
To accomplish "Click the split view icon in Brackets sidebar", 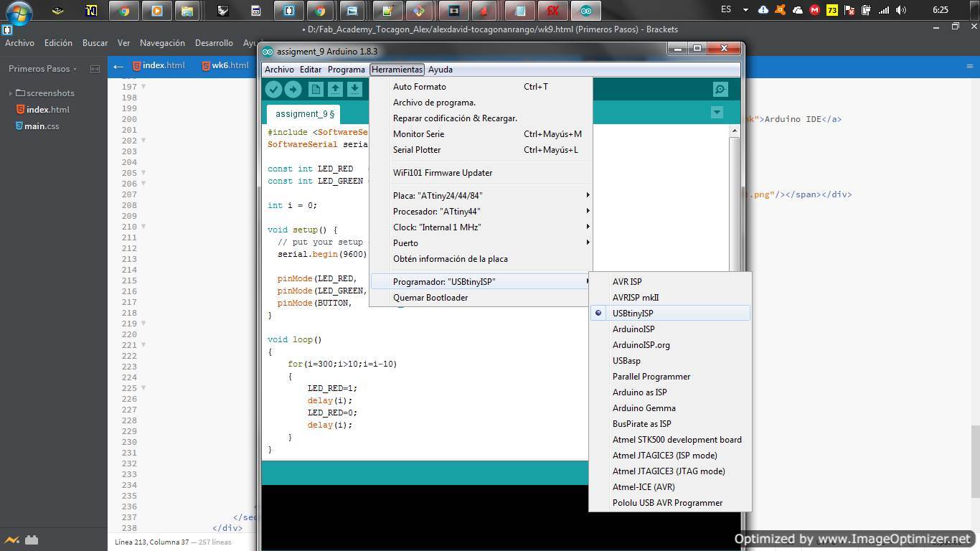I will (x=95, y=69).
